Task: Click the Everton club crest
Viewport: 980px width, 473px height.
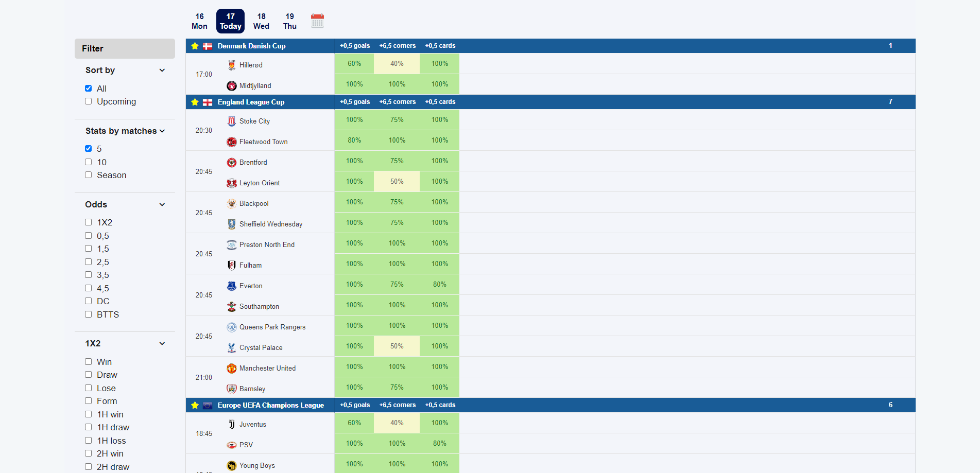Action: (x=232, y=286)
